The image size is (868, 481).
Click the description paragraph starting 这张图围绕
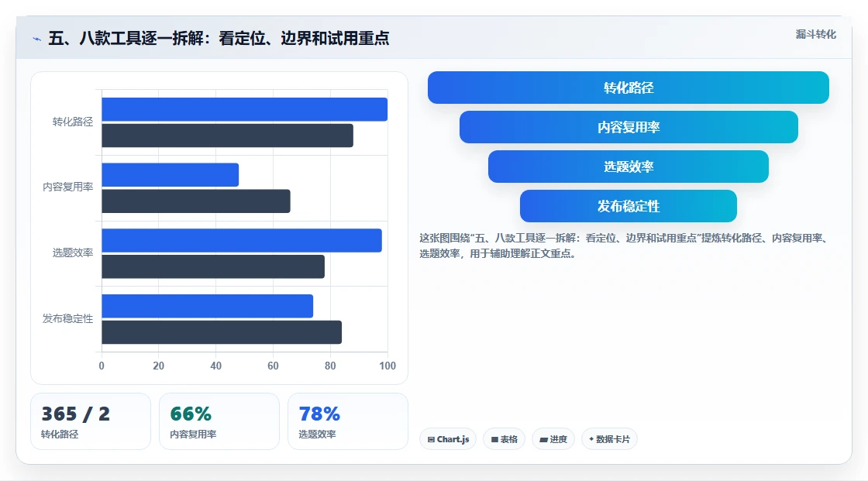coord(624,246)
